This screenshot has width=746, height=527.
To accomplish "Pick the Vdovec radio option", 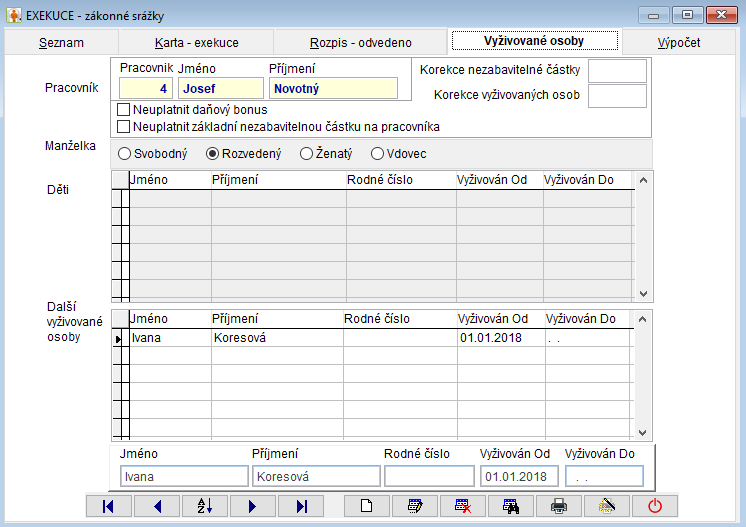I will coord(377,154).
